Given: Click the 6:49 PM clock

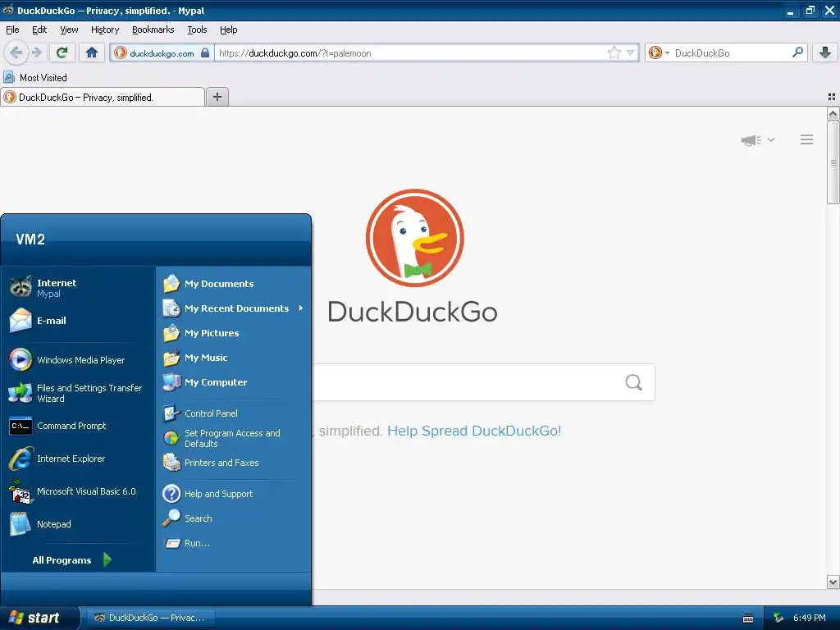Looking at the screenshot, I should click(x=810, y=618).
